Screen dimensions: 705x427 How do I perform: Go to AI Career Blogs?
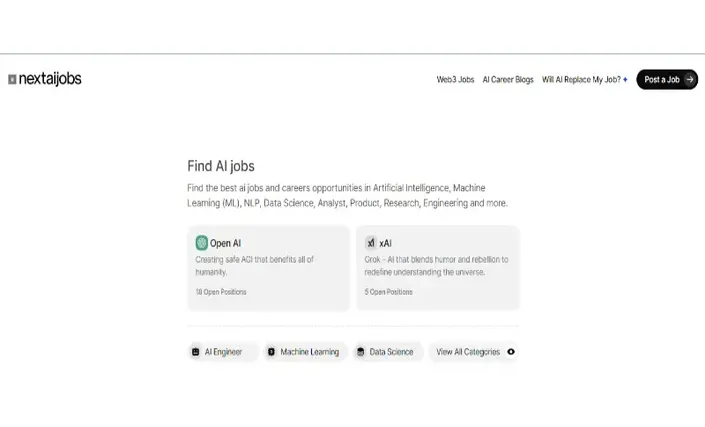508,80
